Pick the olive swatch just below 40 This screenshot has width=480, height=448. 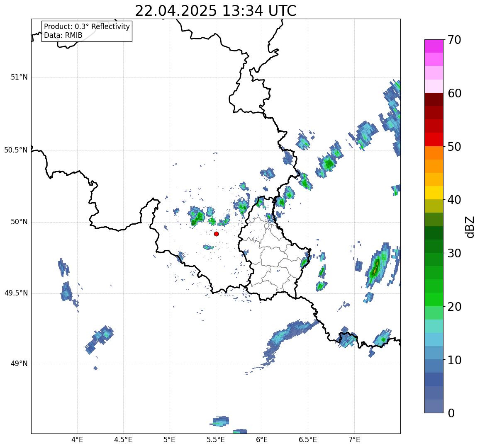pos(434,206)
